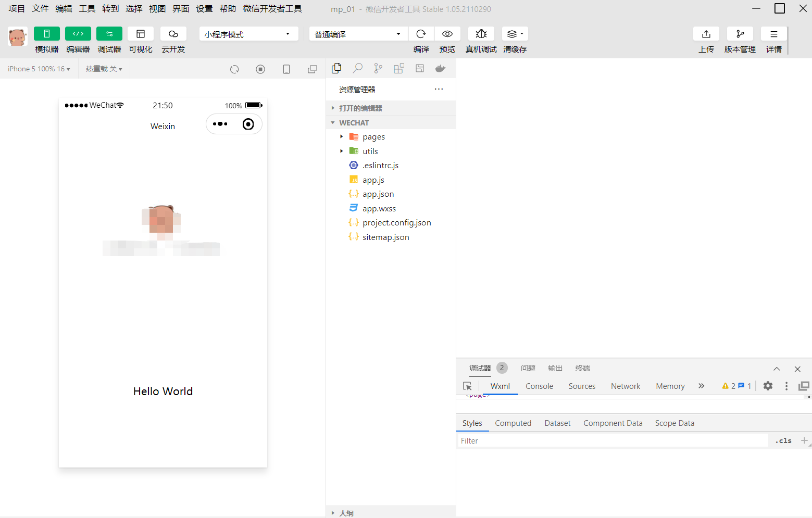Open the 文件 menu
Viewport: 812px width, 518px height.
pos(40,9)
